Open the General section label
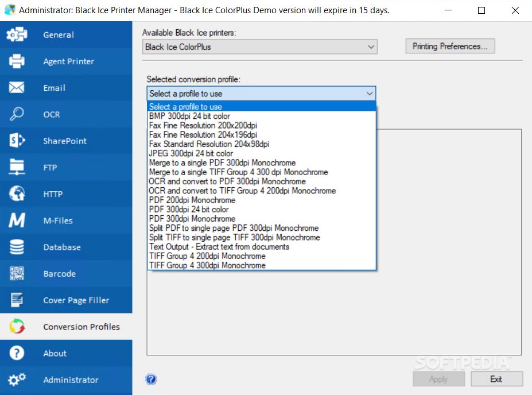This screenshot has height=395, width=532. coord(59,34)
